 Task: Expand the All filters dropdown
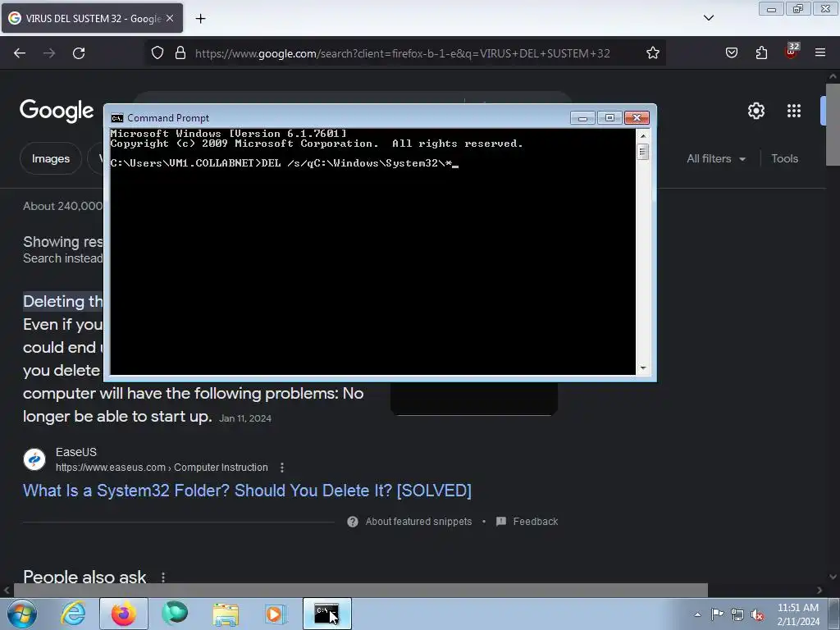(x=716, y=158)
